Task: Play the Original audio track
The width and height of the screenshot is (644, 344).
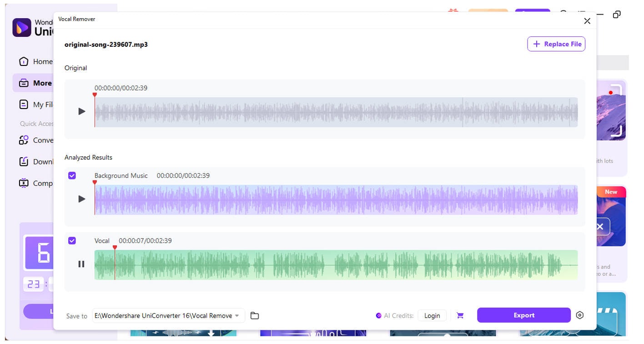Action: click(x=82, y=111)
